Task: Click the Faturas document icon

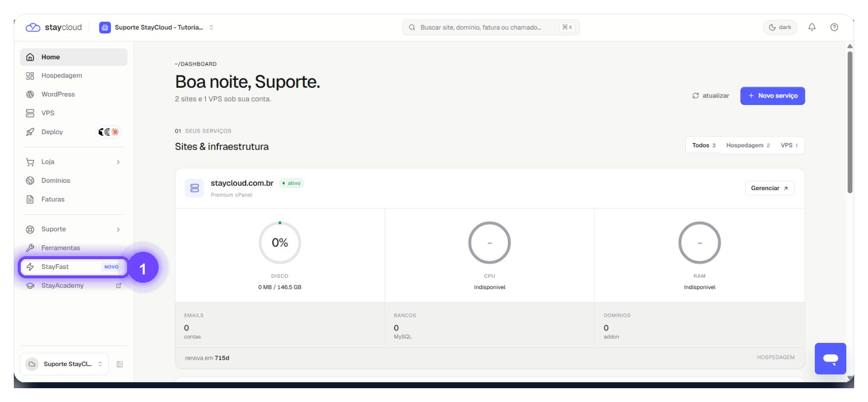Action: pyautogui.click(x=30, y=200)
